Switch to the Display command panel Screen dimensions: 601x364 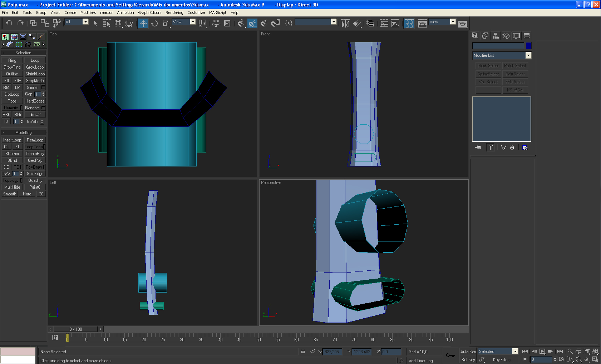click(516, 36)
